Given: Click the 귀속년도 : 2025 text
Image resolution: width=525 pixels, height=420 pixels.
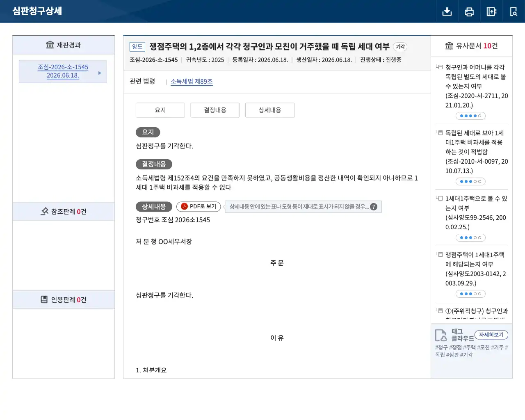Looking at the screenshot, I should tap(205, 60).
